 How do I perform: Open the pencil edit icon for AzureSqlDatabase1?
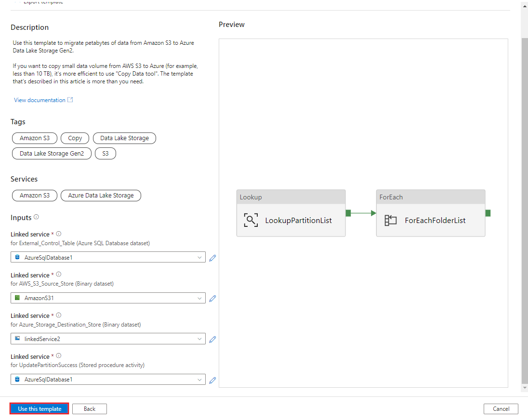pos(212,258)
